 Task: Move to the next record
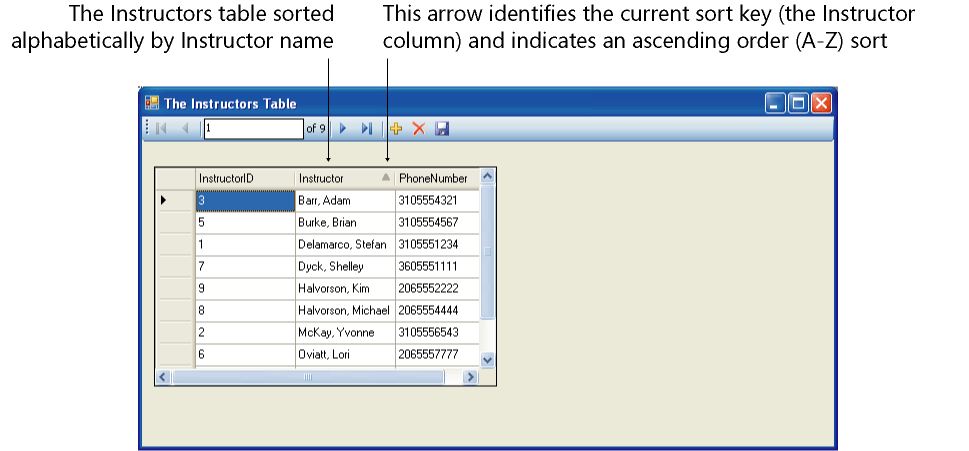pos(342,129)
